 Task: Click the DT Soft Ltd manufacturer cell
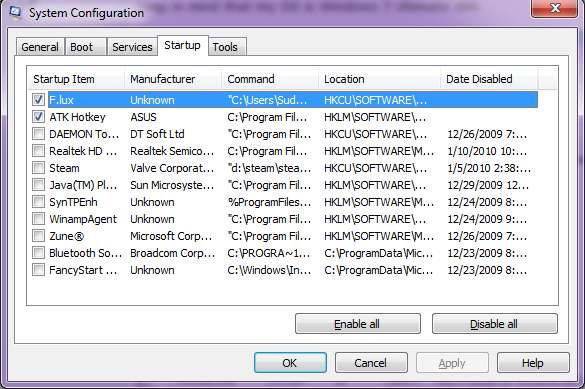157,134
